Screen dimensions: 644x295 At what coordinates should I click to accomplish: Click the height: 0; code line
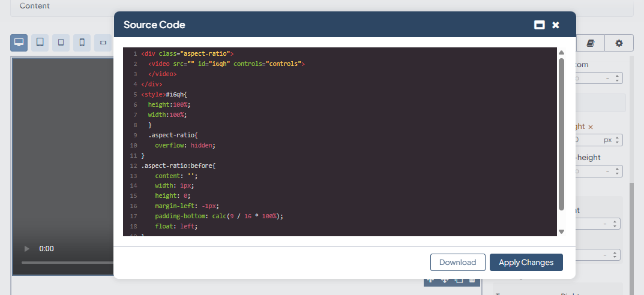tap(173, 195)
